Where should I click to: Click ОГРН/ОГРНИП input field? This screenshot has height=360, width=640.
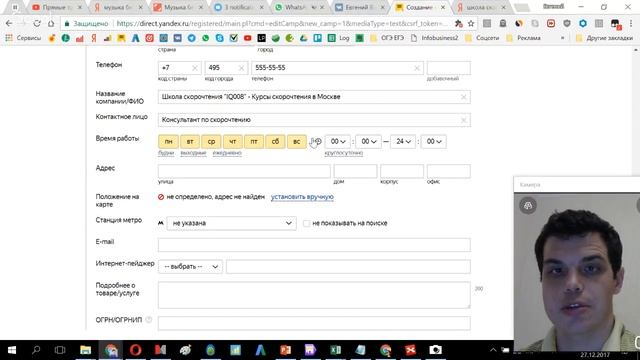[x=314, y=323]
